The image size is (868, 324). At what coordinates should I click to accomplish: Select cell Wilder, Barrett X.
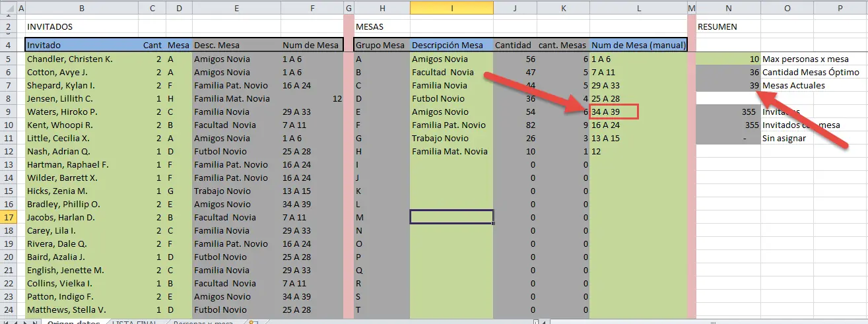pos(82,178)
